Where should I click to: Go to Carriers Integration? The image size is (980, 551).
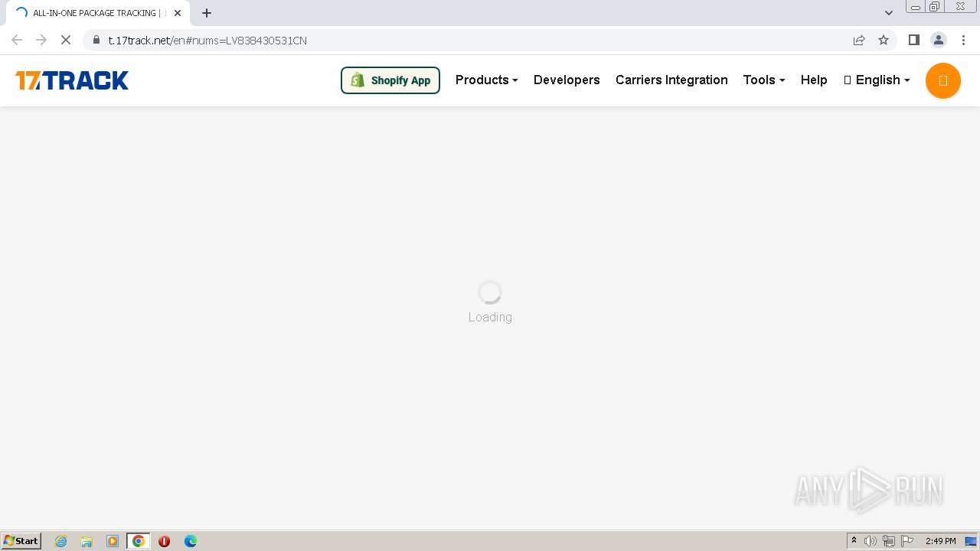click(671, 80)
